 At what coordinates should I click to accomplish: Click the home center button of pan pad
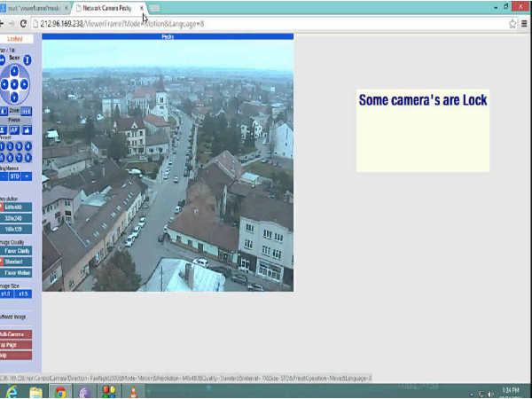[15, 85]
